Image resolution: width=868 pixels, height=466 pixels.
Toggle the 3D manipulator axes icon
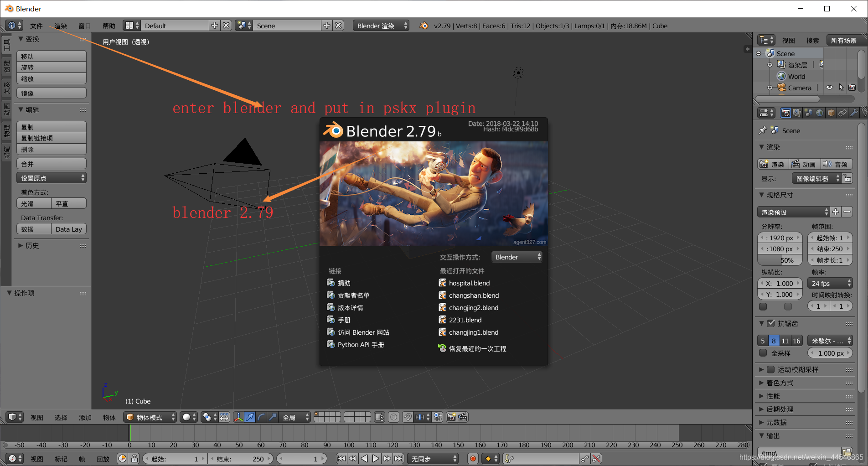click(x=238, y=417)
